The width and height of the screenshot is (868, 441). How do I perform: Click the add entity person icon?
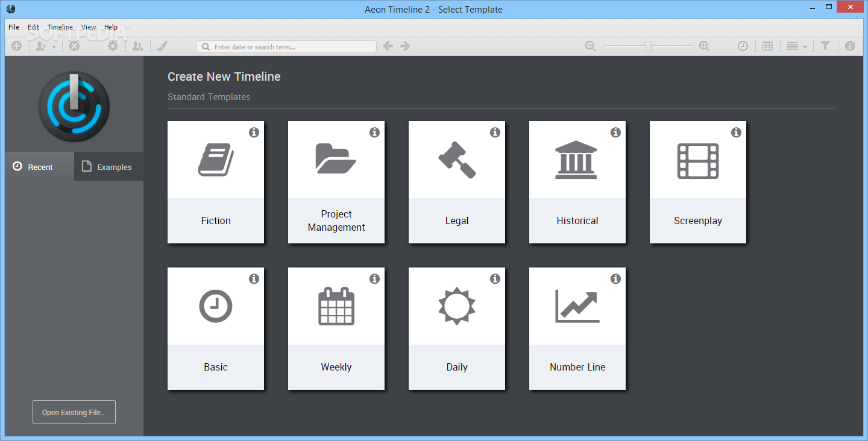tap(41, 46)
